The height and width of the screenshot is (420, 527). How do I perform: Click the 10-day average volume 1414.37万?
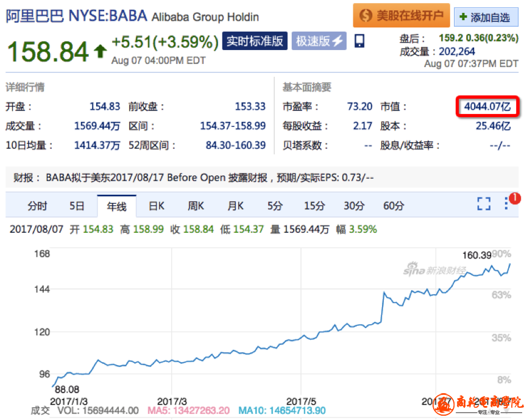pos(97,145)
